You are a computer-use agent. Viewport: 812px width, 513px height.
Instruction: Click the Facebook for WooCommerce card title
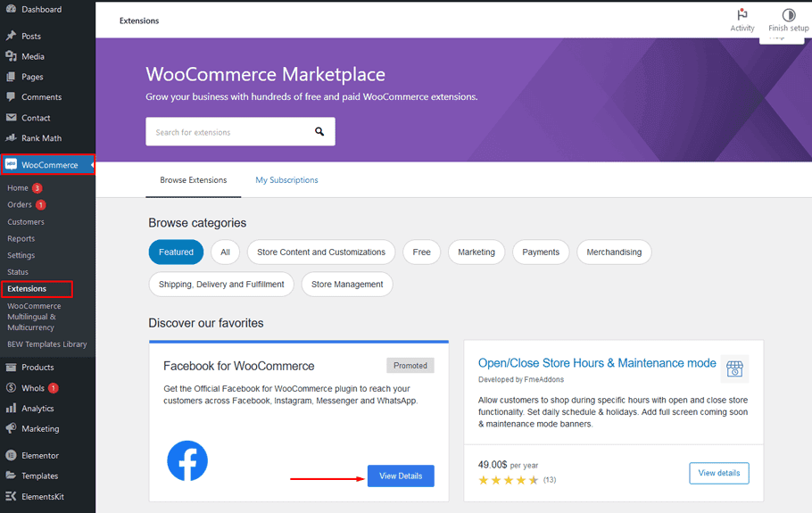coord(239,366)
